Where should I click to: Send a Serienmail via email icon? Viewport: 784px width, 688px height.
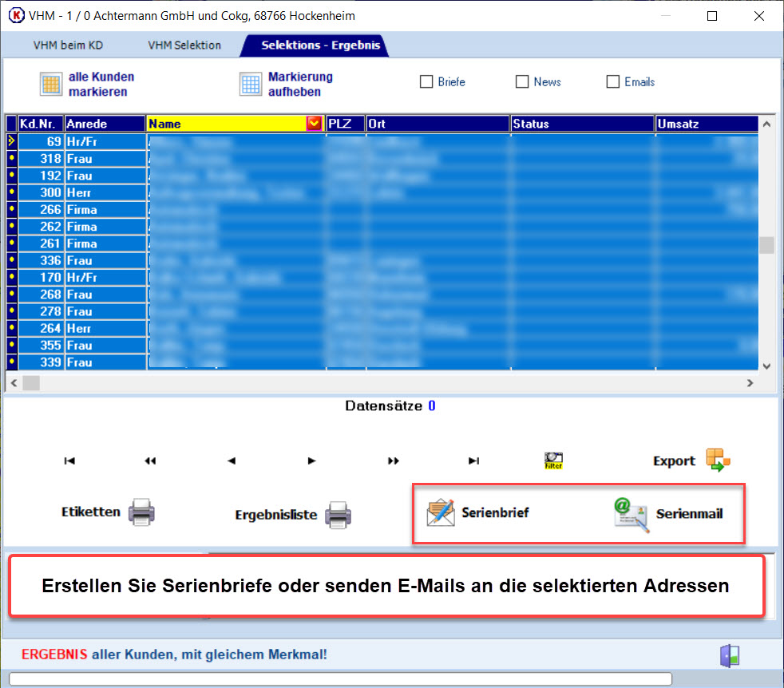(x=631, y=513)
